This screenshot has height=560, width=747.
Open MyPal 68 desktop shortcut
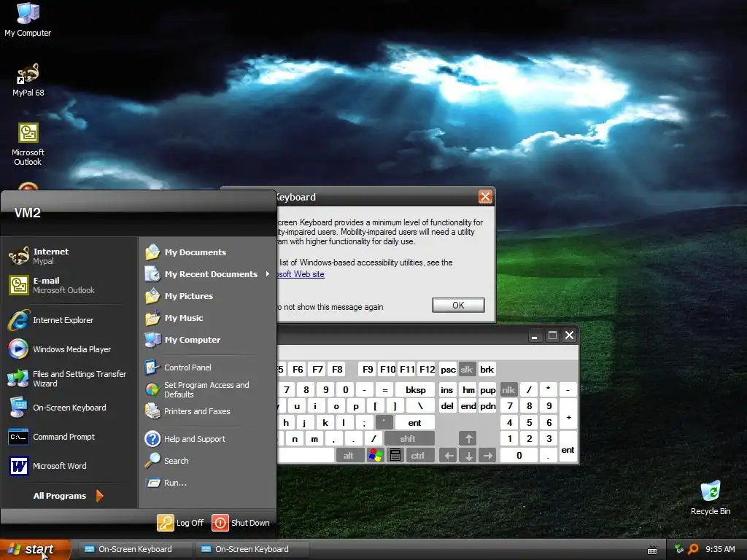28,80
